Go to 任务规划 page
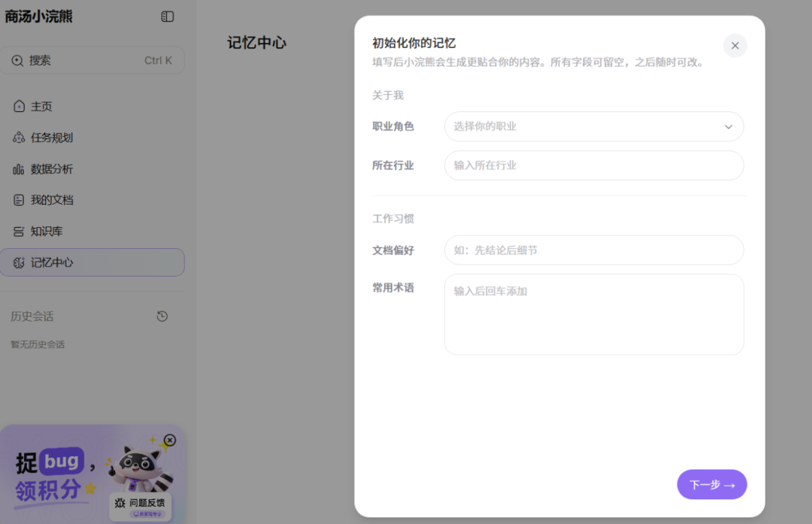The image size is (812, 524). tap(92, 138)
